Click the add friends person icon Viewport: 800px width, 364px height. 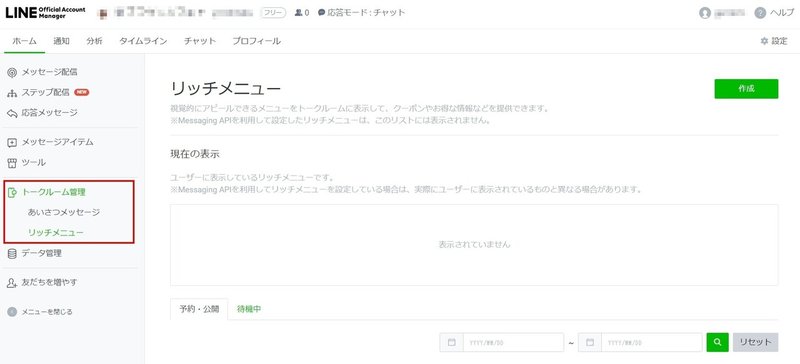12,282
